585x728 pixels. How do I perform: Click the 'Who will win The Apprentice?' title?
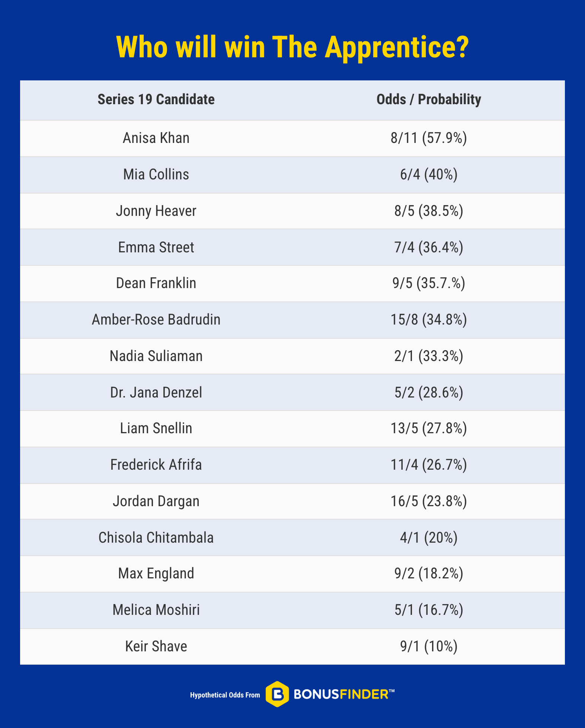292,48
